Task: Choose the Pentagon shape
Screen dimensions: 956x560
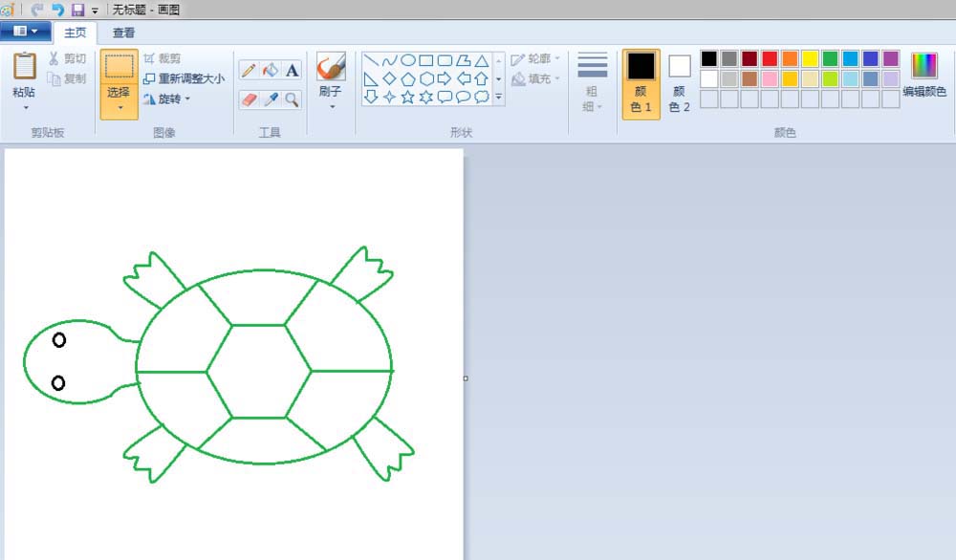Action: 408,78
